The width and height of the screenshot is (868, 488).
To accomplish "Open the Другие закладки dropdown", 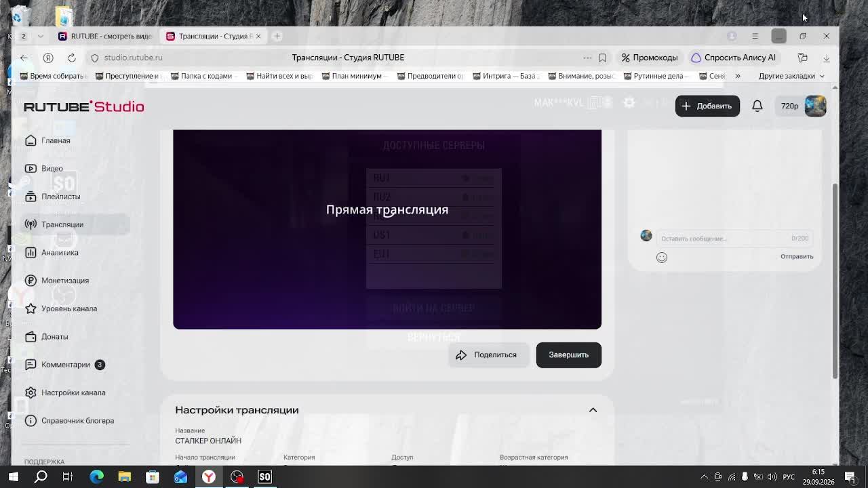I will click(x=791, y=76).
